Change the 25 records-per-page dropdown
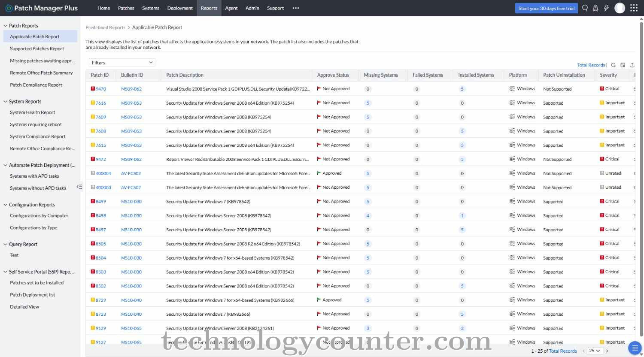The width and height of the screenshot is (644, 357). point(595,351)
